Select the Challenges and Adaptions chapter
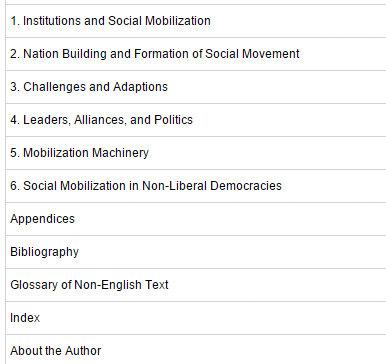Image resolution: width=386 pixels, height=364 pixels. coord(89,87)
